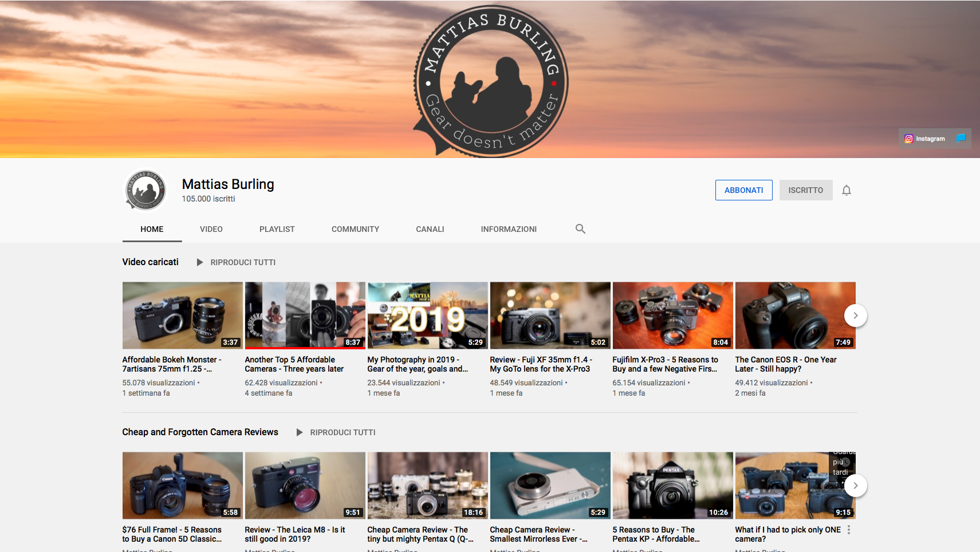Click title '$76 Full Frame! - 5 Reasons'
Image resolution: width=980 pixels, height=552 pixels.
pyautogui.click(x=172, y=534)
